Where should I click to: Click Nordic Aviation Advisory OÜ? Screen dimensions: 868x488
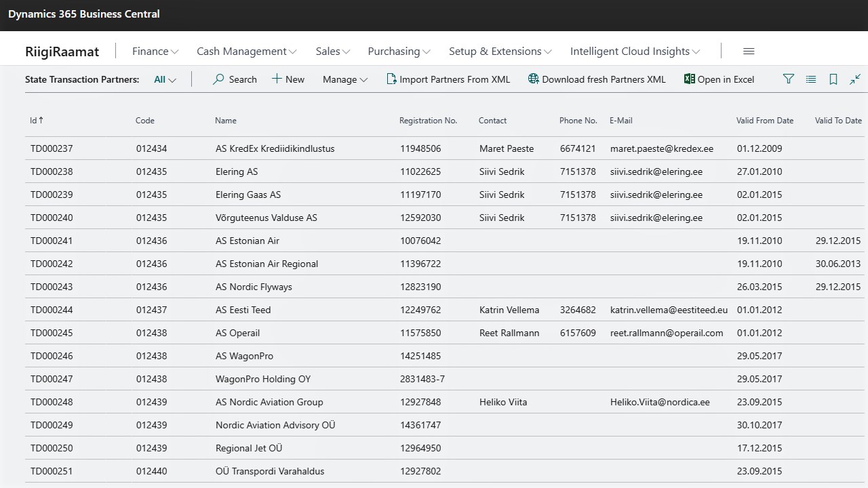click(x=275, y=425)
